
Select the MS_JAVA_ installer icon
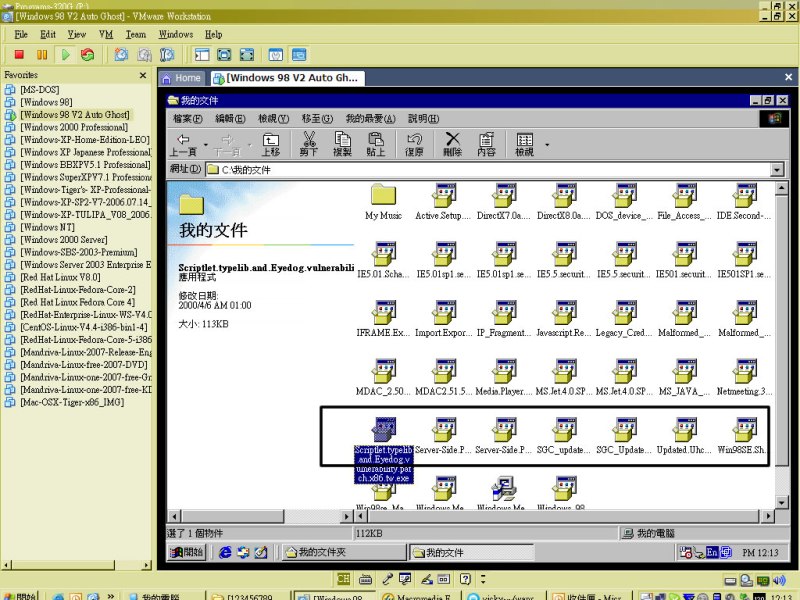[684, 378]
